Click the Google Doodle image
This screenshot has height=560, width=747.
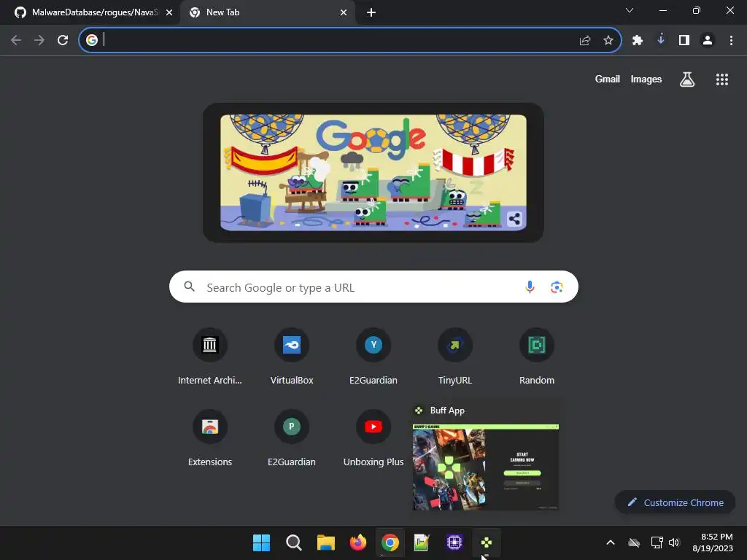(373, 172)
